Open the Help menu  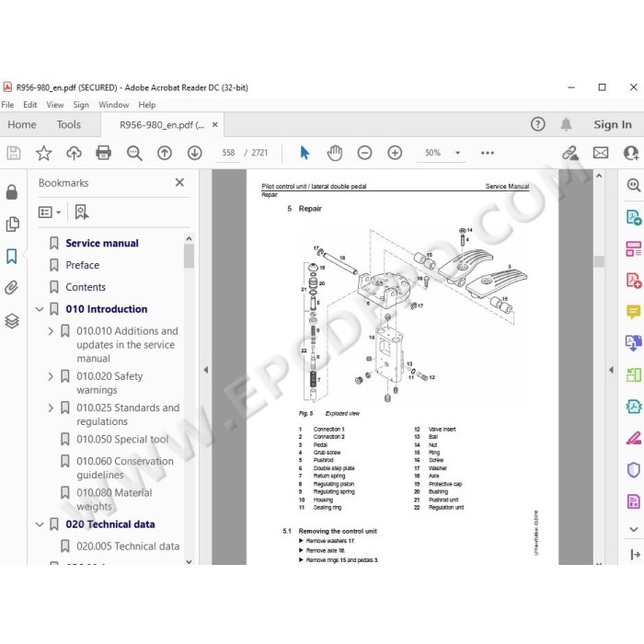coord(147,105)
